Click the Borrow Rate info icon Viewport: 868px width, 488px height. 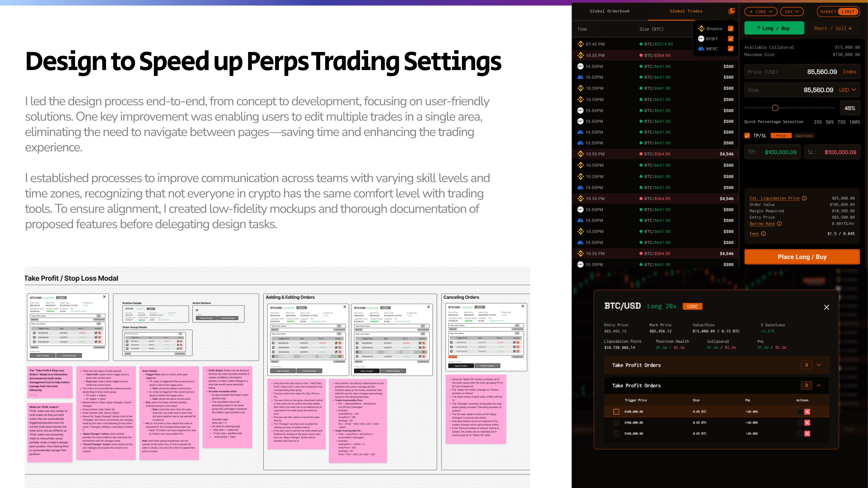coord(779,224)
